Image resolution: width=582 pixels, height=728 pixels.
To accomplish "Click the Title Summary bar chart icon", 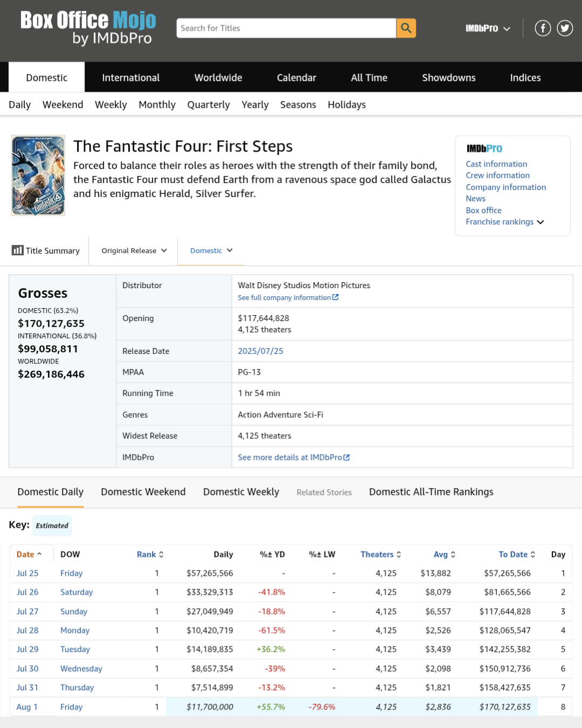I will [18, 250].
